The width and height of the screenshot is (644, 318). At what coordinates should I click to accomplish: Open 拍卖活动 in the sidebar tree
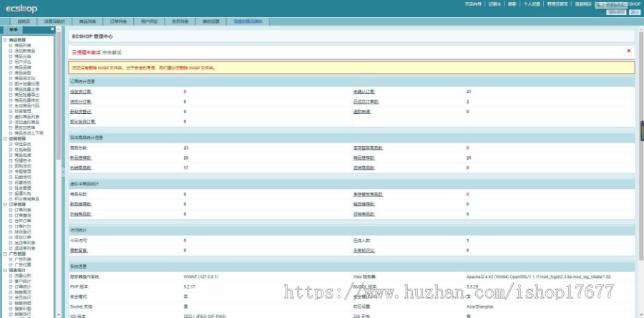[23, 177]
